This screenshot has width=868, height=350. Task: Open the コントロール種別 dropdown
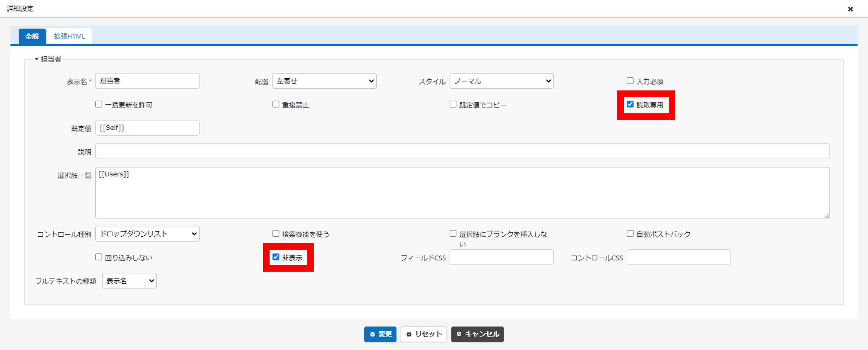(147, 234)
